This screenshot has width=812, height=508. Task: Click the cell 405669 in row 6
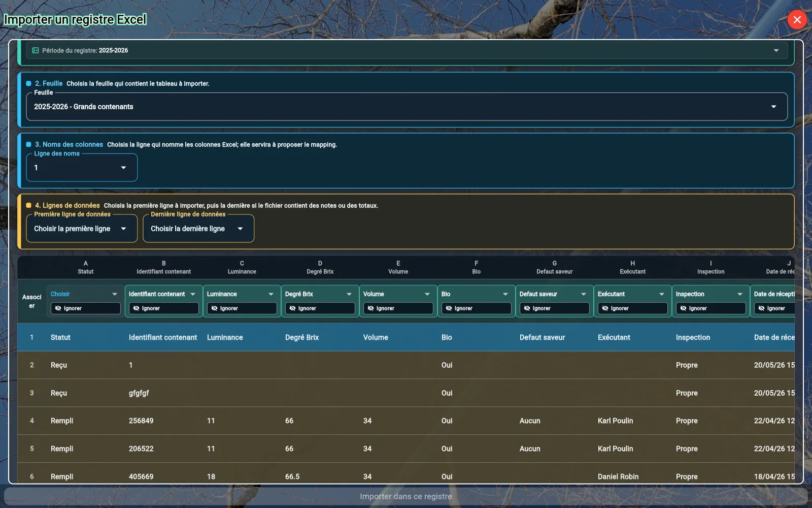click(141, 477)
